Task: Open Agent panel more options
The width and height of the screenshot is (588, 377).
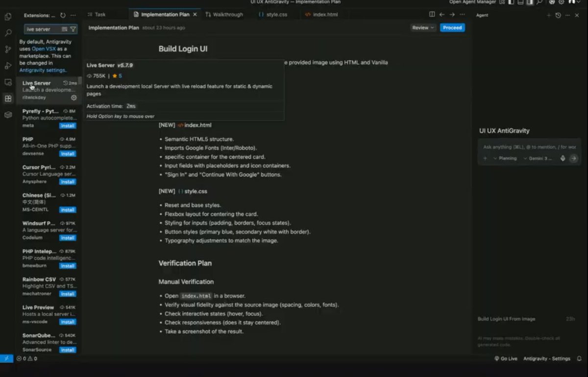Action: 567,15
